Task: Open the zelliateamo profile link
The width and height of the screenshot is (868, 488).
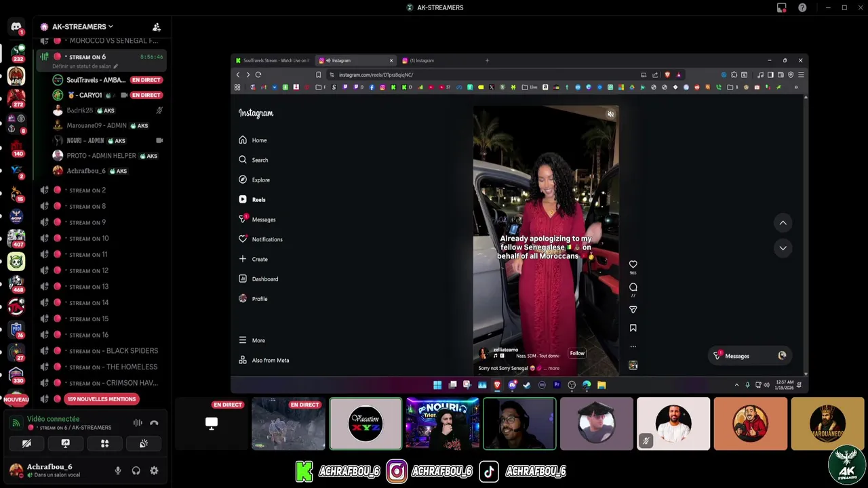Action: point(505,350)
